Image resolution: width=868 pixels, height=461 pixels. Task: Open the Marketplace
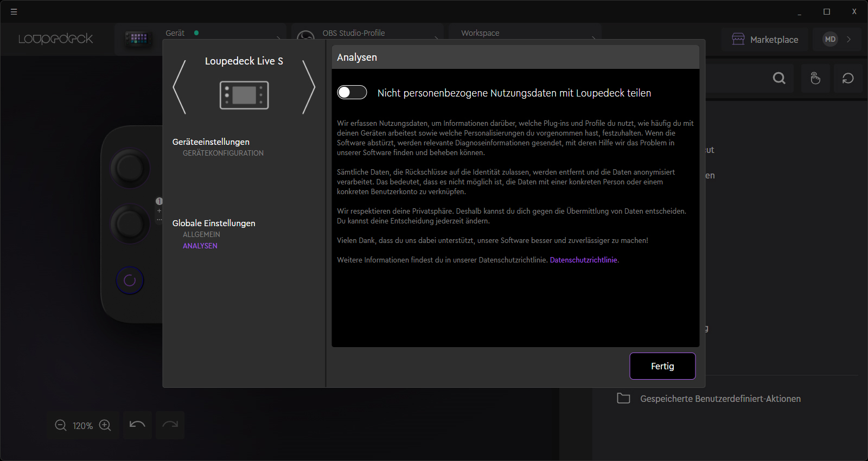click(x=765, y=40)
